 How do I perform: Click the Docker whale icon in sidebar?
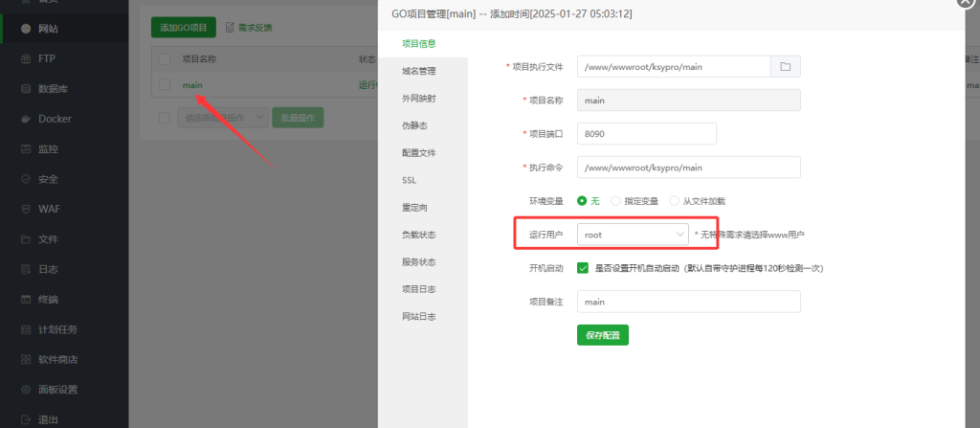(x=27, y=119)
